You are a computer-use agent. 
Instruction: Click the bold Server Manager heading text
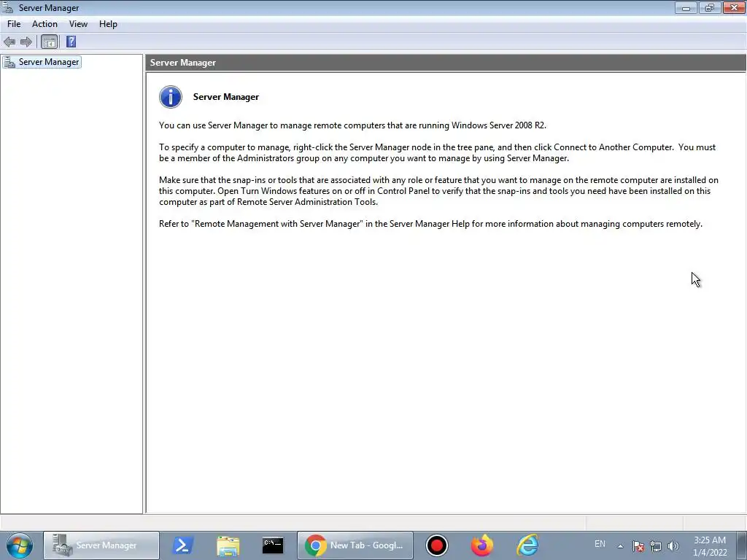pos(226,97)
